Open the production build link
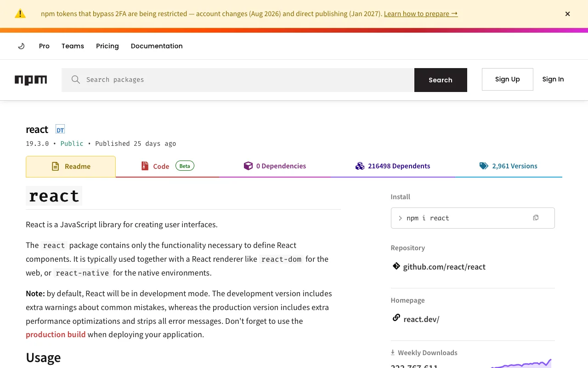 (x=56, y=334)
